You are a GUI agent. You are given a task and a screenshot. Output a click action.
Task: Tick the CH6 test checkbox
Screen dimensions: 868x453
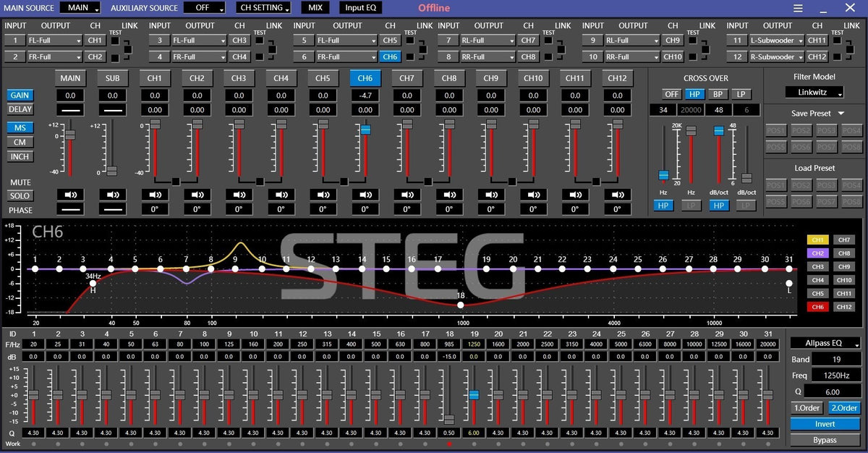coord(409,56)
